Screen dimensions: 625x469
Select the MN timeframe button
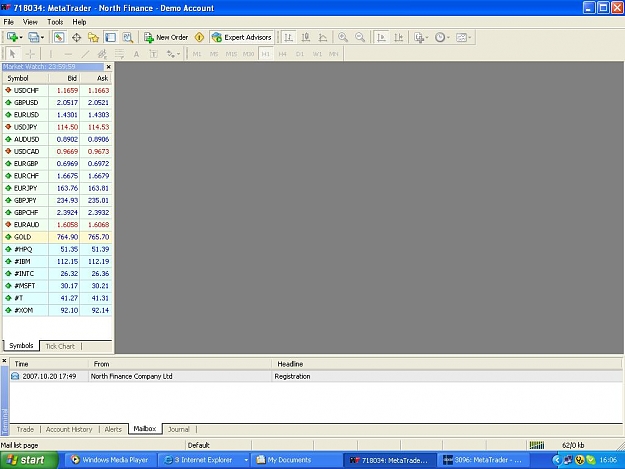(x=334, y=54)
